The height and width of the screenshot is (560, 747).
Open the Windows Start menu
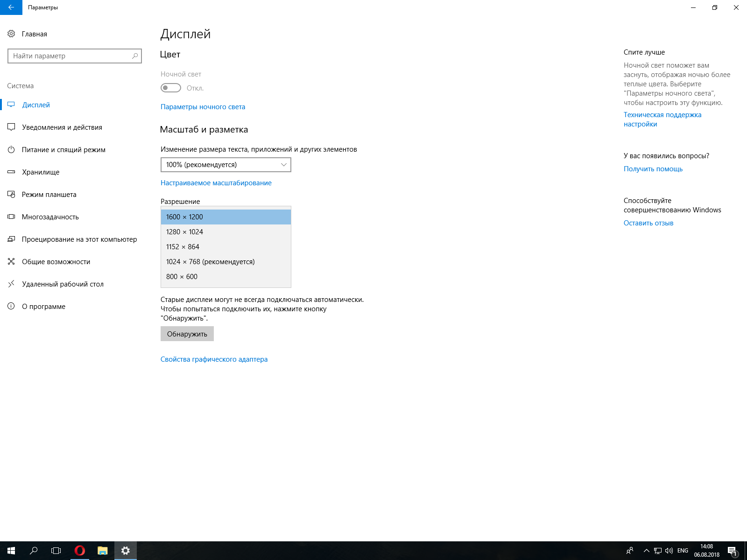pyautogui.click(x=11, y=551)
